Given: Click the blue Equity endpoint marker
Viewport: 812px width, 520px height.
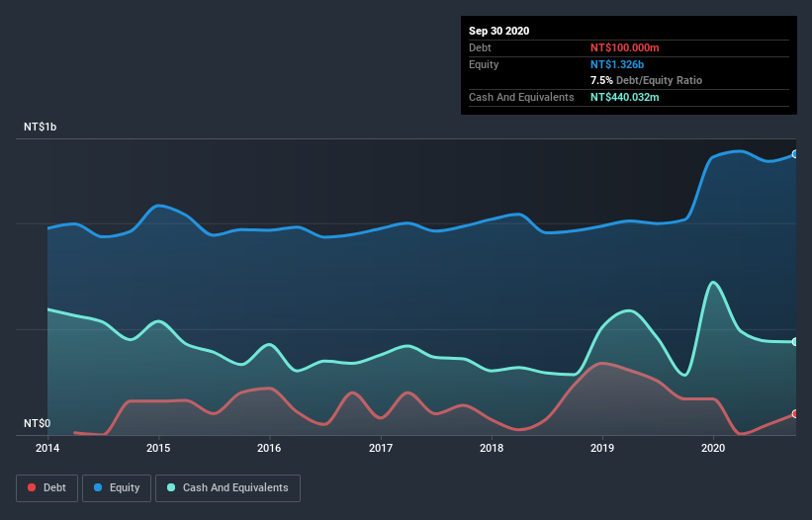Looking at the screenshot, I should tap(795, 154).
